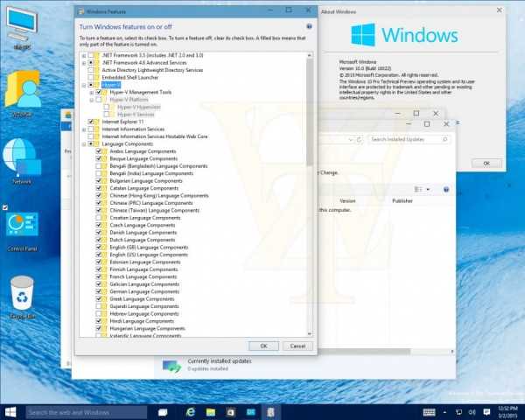Collapse Language Components node

point(84,144)
